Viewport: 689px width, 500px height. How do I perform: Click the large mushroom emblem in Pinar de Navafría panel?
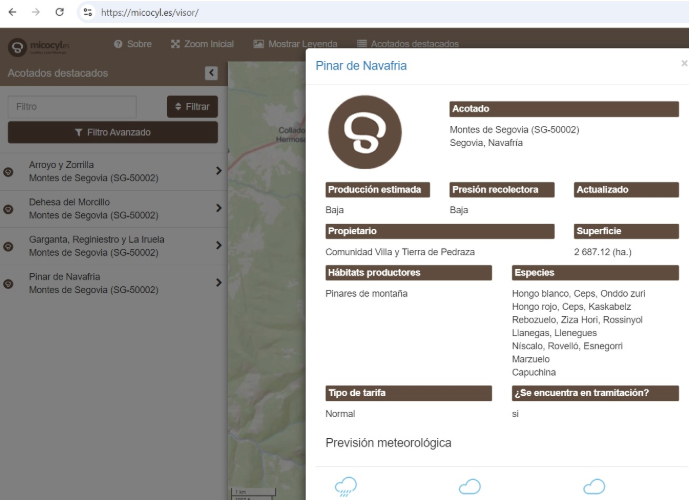click(x=365, y=132)
